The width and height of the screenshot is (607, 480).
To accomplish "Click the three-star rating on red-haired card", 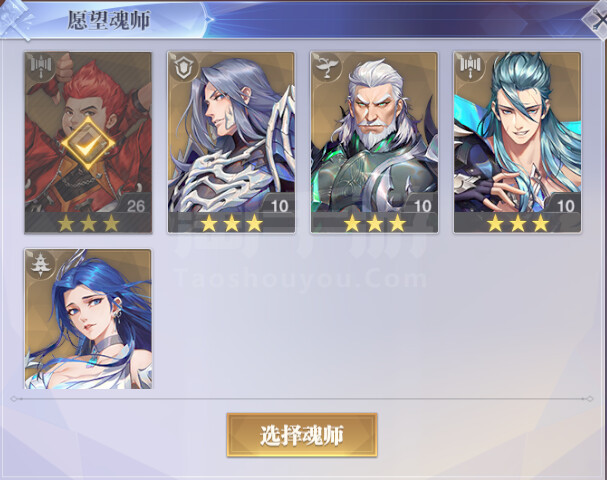I will [88, 223].
